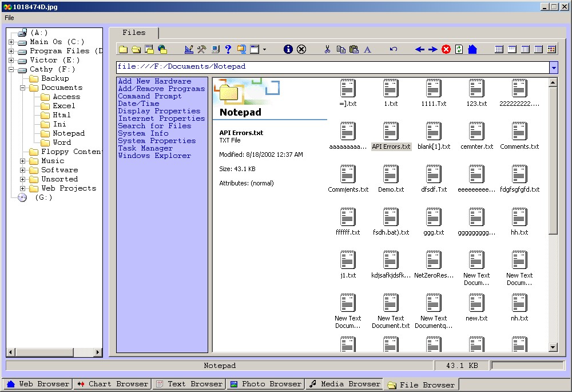Open the address bar dropdown arrow
This screenshot has height=392, width=572.
[554, 68]
